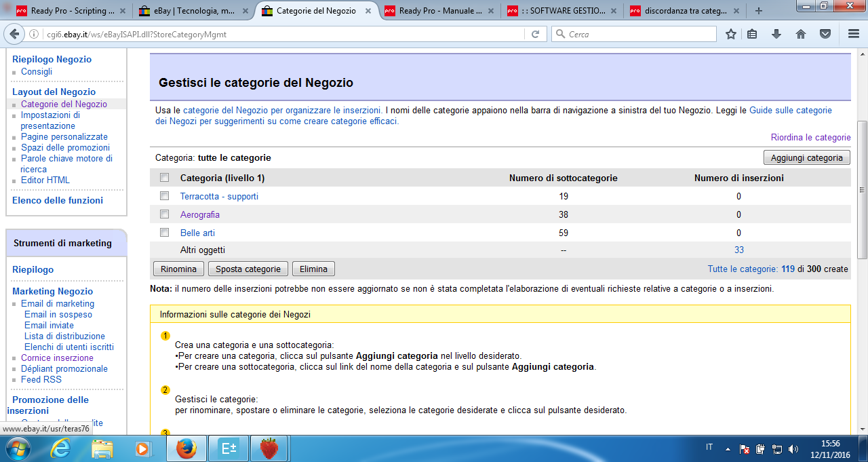The width and height of the screenshot is (868, 462).
Task: Switch to SOFTWARE GESTIO tab
Action: pyautogui.click(x=562, y=11)
